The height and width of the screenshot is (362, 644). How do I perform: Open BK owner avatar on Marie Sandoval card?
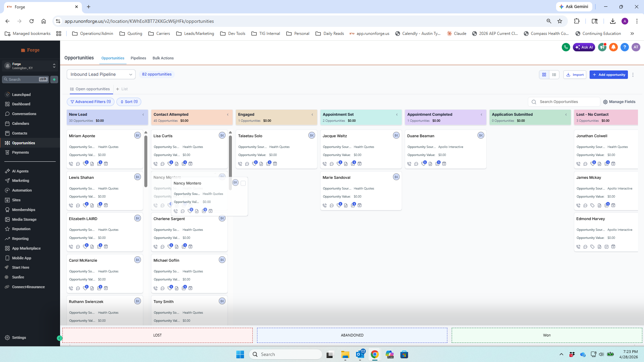[396, 177]
